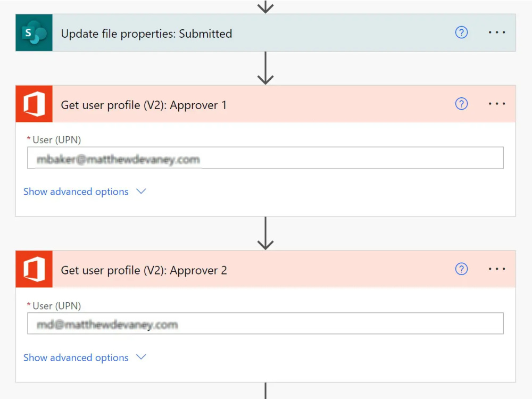Click arrow connector between Submitted and Approver 1
532x399 pixels.
[265, 68]
